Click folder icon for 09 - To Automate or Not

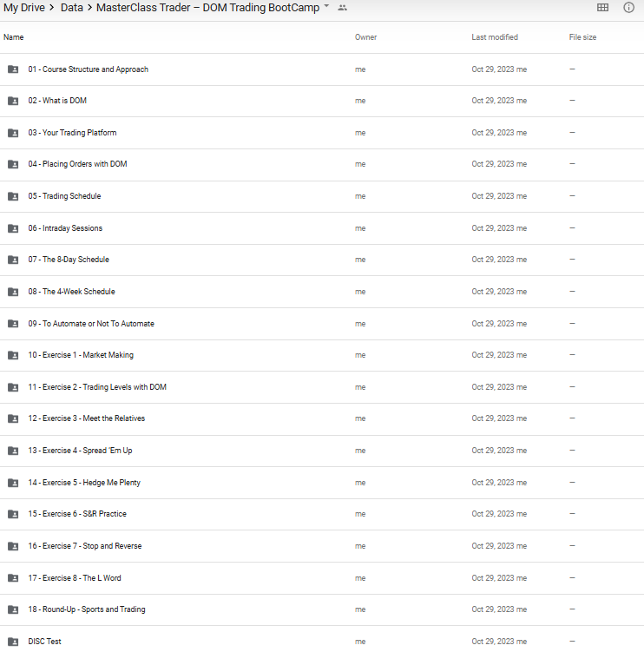[x=13, y=324]
